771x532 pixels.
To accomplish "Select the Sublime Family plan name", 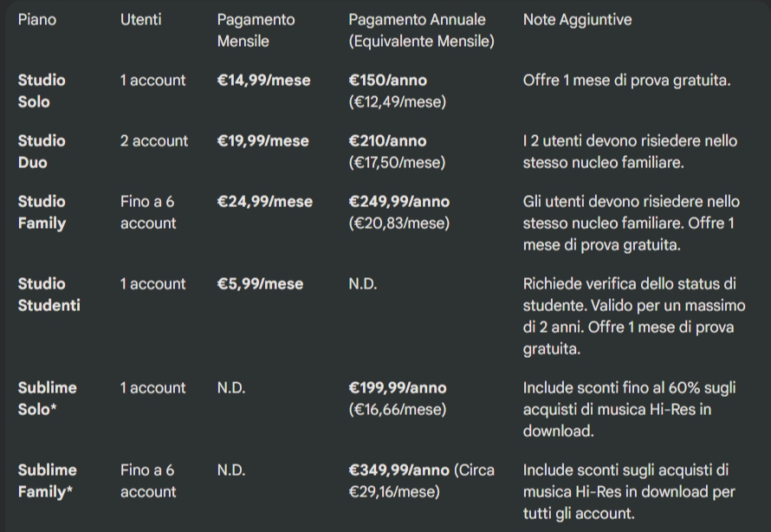I will pyautogui.click(x=47, y=480).
